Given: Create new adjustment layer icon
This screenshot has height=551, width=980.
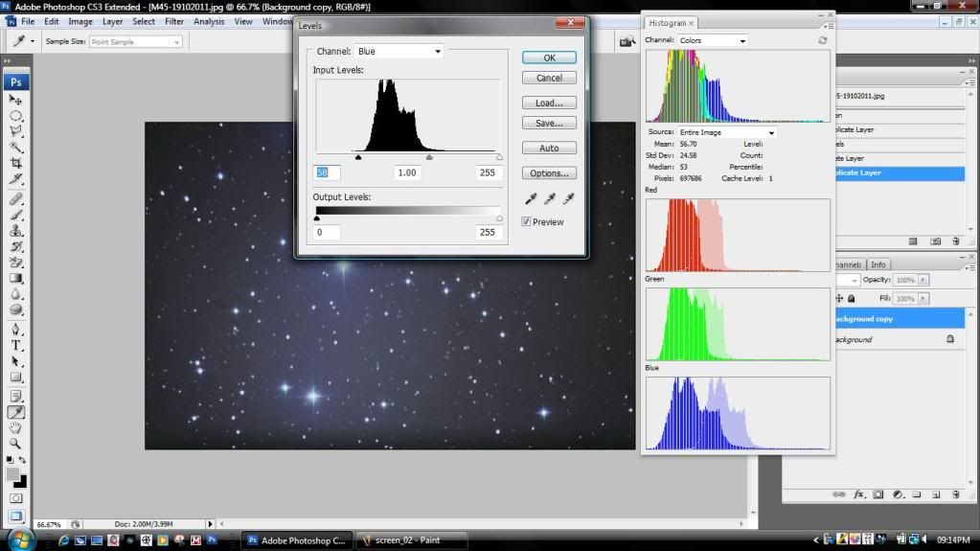Looking at the screenshot, I should [898, 494].
